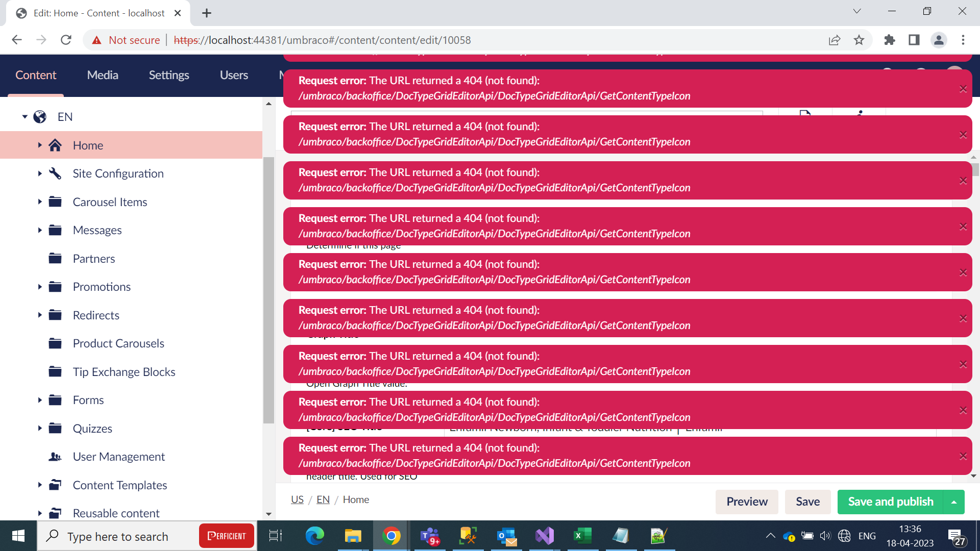Expand the Carousel Items tree node
This screenshot has width=980, height=551.
pyautogui.click(x=40, y=202)
